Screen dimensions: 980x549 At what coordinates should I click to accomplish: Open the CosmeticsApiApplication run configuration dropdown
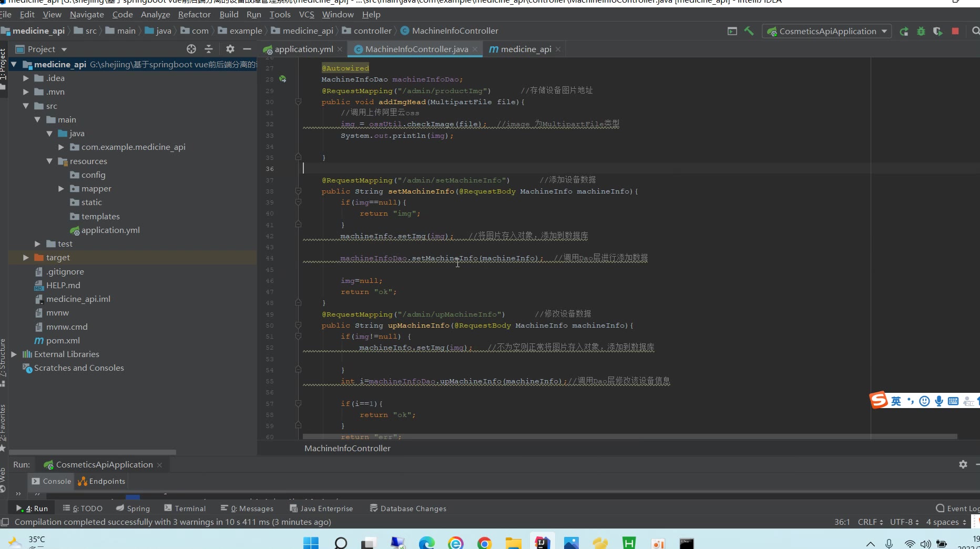(x=827, y=31)
